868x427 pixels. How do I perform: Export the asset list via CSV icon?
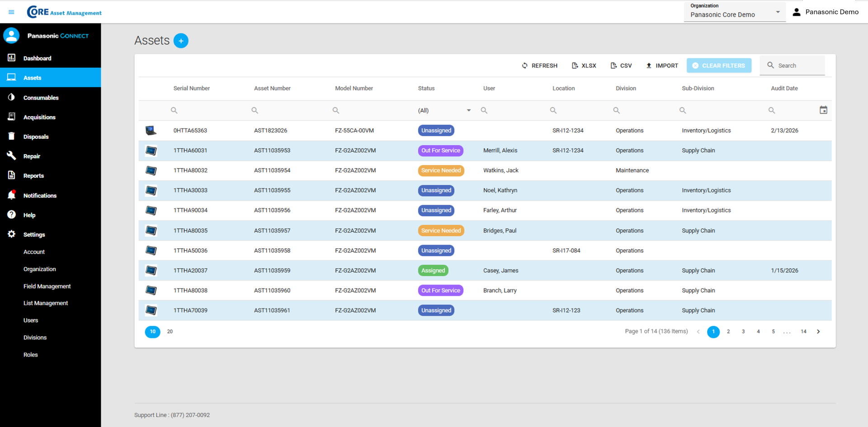(x=613, y=65)
